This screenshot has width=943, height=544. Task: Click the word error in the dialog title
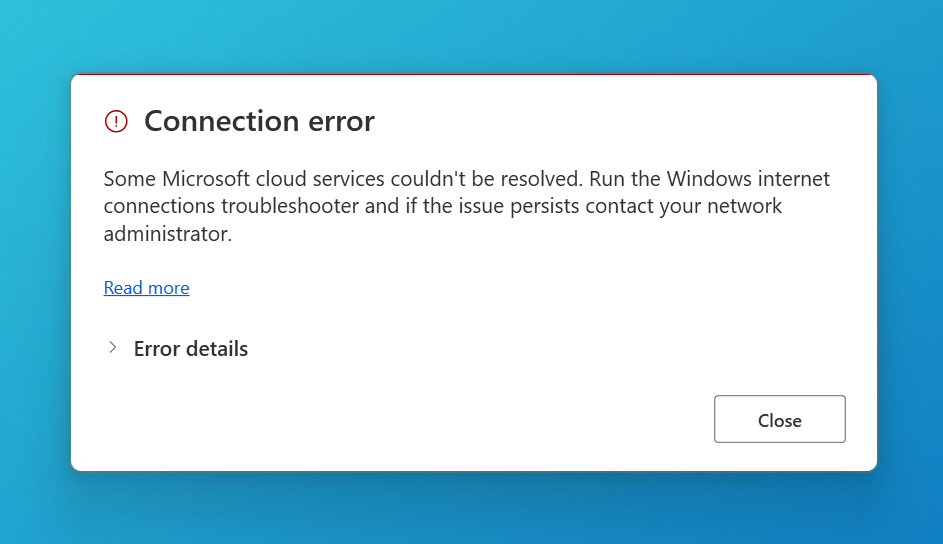tap(341, 122)
